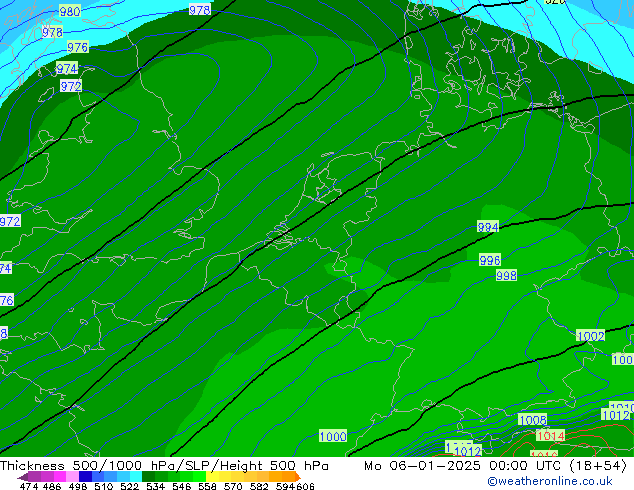The width and height of the screenshot is (634, 490).
Task: Click the dark blue legend swatch
Action: tap(85, 477)
